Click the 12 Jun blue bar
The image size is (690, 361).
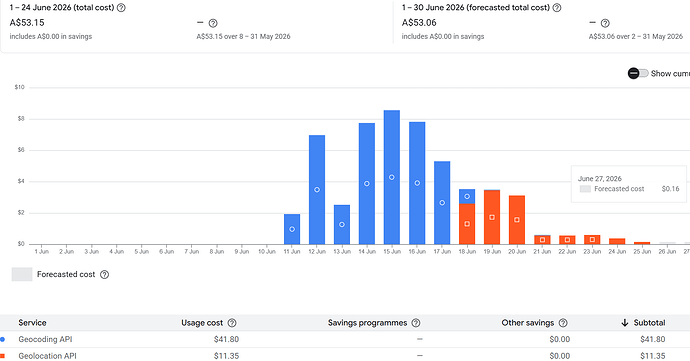[x=317, y=190]
